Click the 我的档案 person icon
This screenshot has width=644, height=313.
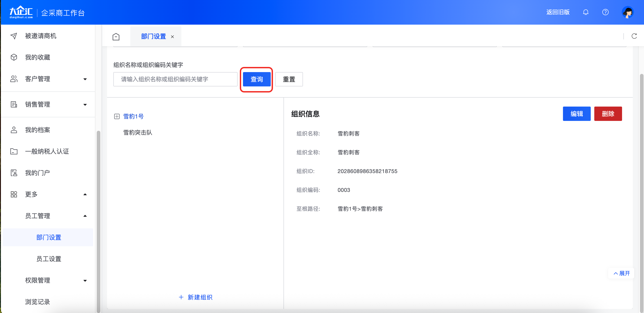click(x=14, y=130)
